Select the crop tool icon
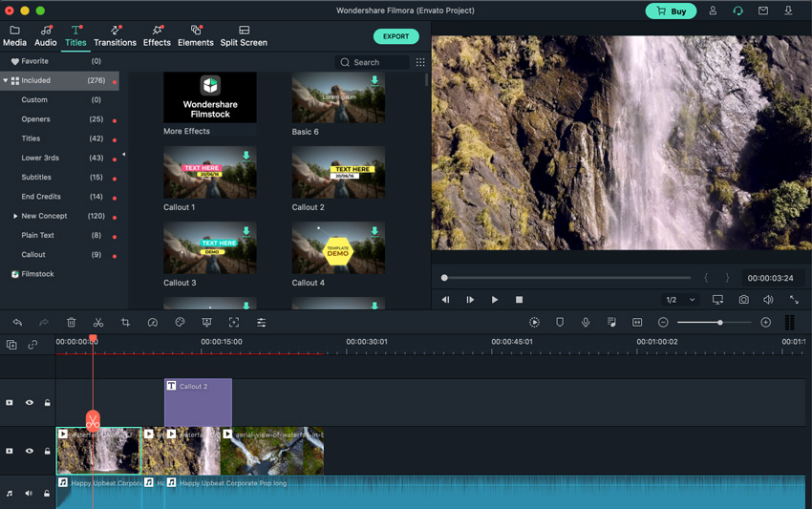812x509 pixels. coord(125,323)
